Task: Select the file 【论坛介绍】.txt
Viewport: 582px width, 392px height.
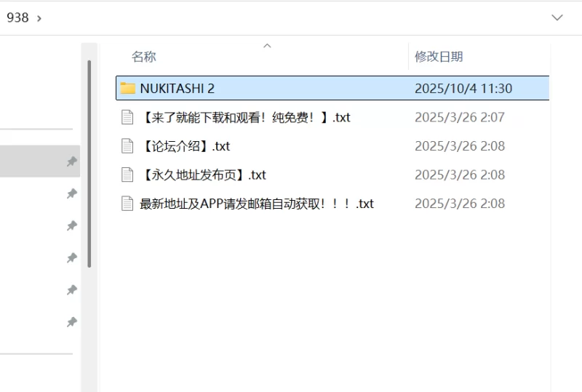Action: [x=185, y=146]
